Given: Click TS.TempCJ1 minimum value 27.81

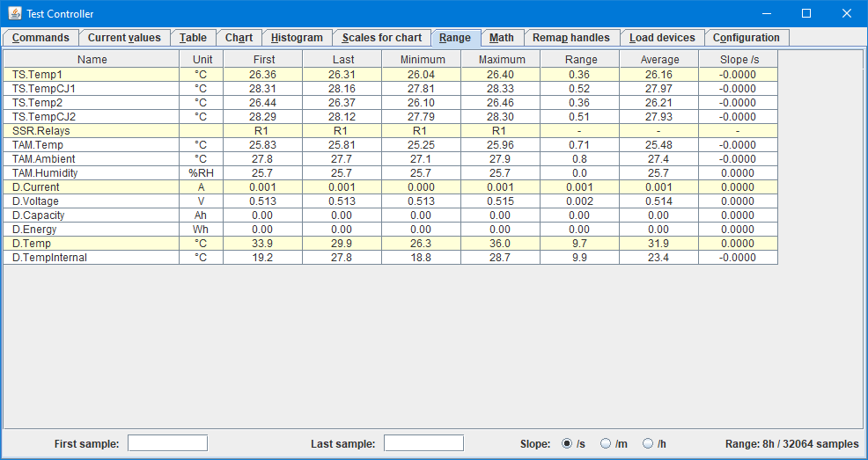Looking at the screenshot, I should [x=422, y=89].
